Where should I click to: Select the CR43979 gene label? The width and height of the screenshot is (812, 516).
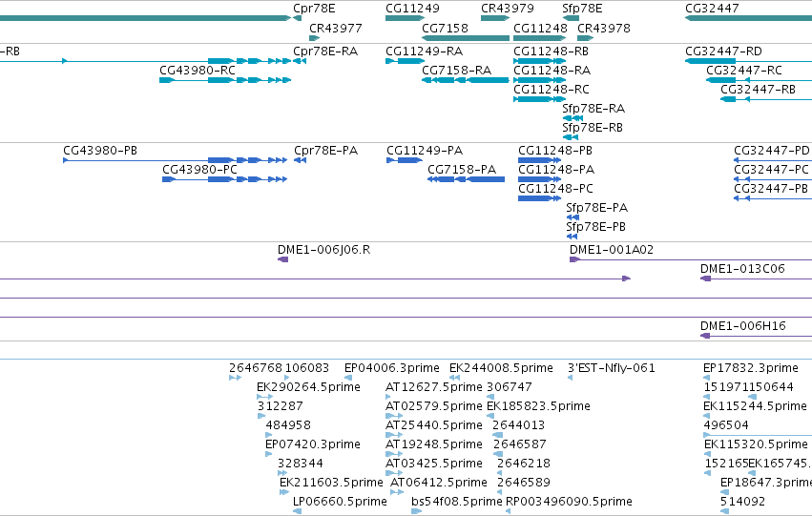click(507, 9)
